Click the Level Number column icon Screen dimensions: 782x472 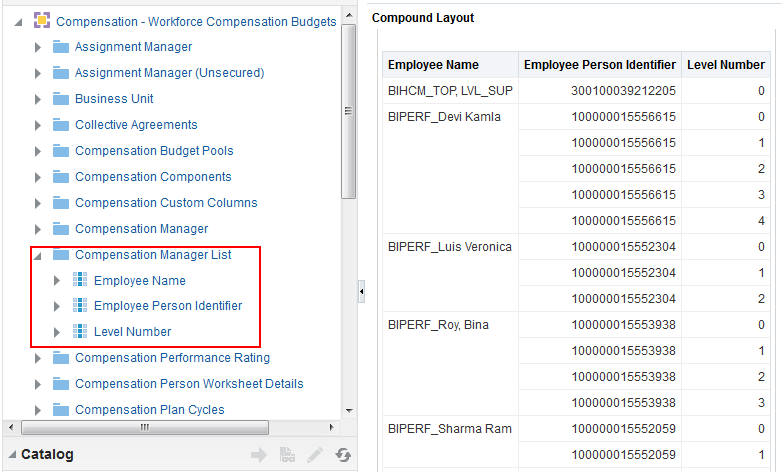pyautogui.click(x=80, y=332)
